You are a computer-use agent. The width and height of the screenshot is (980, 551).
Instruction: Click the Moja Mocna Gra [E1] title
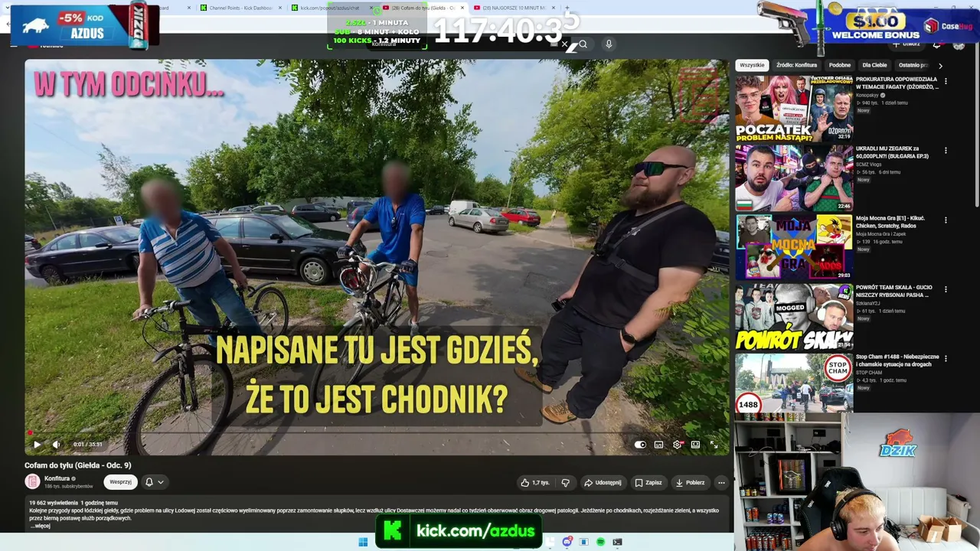coord(890,222)
